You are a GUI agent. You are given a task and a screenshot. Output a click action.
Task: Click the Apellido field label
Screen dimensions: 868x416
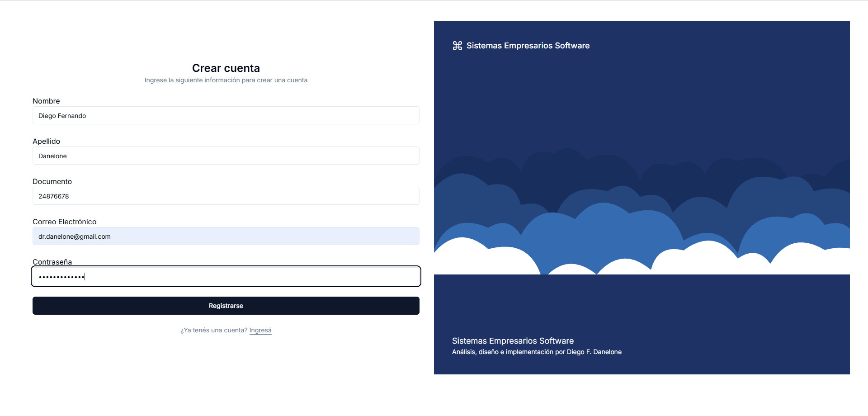pyautogui.click(x=46, y=142)
